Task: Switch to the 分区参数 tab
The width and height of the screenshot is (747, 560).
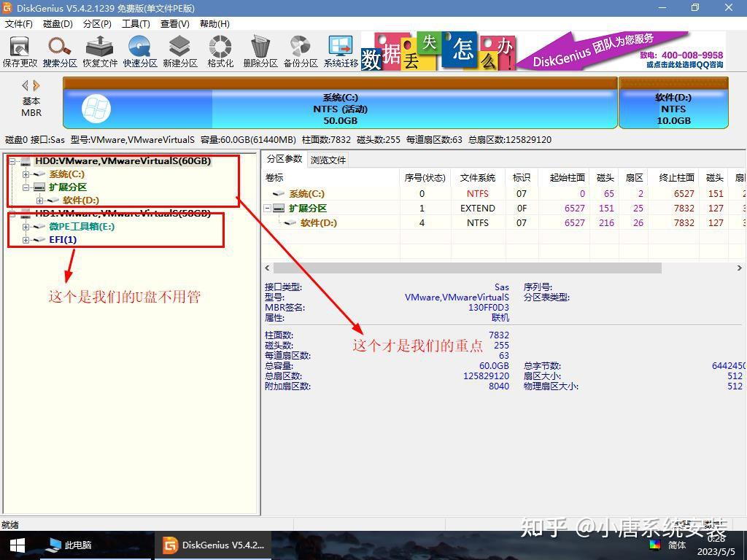Action: (285, 159)
